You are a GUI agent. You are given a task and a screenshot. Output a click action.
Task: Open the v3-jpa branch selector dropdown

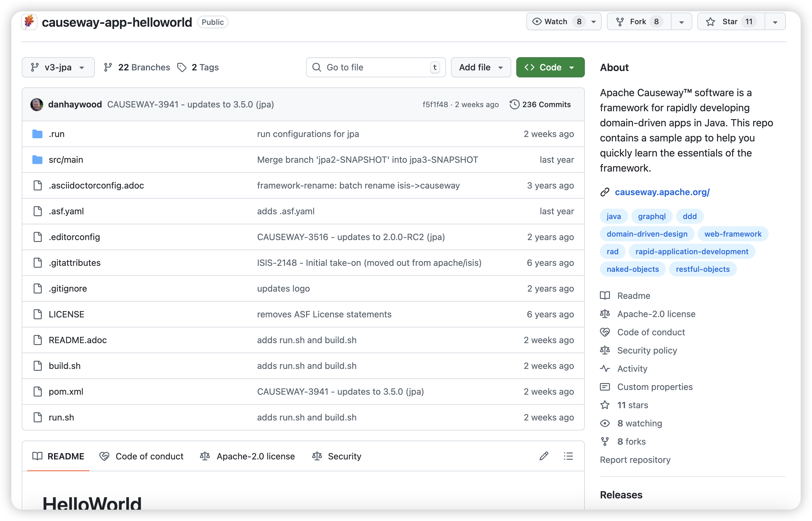[x=58, y=67]
